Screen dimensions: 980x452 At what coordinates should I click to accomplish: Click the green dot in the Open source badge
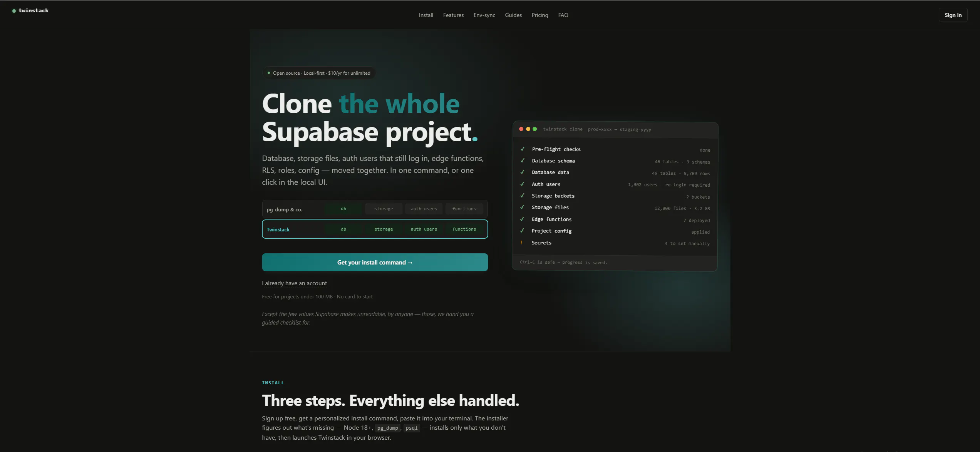pos(269,73)
